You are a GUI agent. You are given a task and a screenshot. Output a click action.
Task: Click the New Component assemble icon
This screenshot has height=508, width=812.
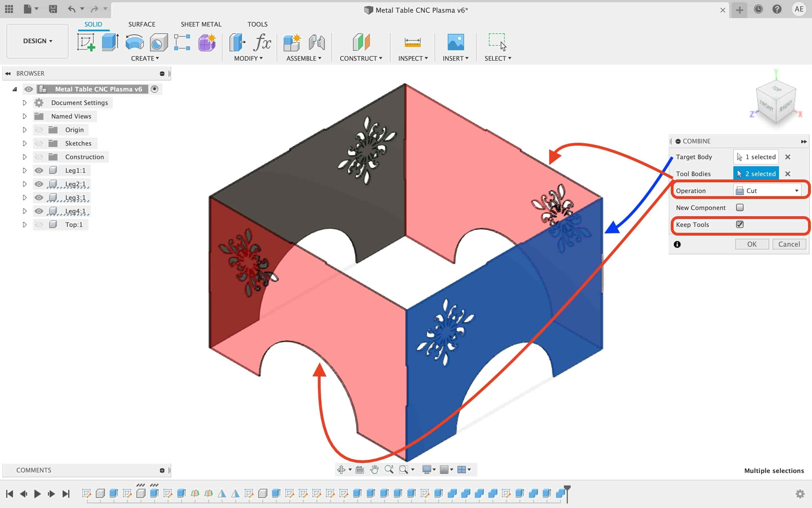click(x=292, y=43)
